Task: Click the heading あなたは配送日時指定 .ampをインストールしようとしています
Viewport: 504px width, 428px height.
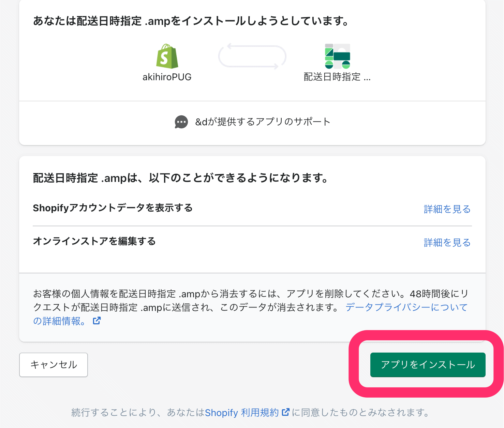Action: pyautogui.click(x=191, y=21)
